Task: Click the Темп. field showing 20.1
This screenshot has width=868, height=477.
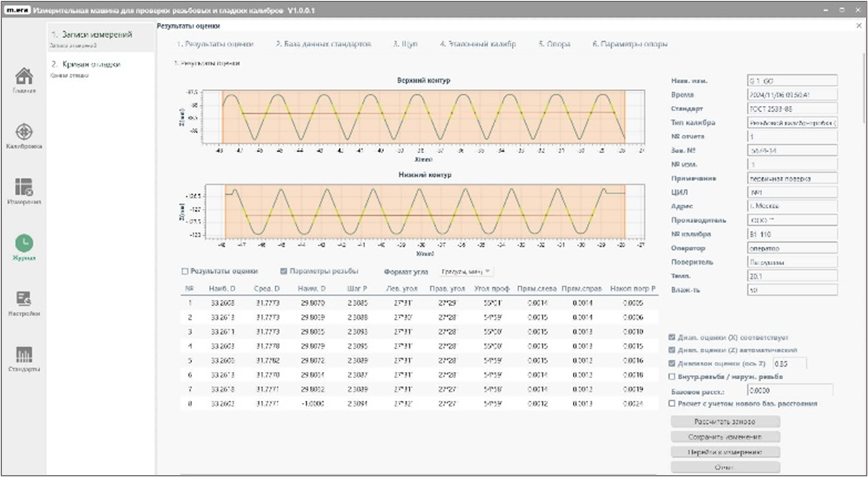Action: coord(792,276)
